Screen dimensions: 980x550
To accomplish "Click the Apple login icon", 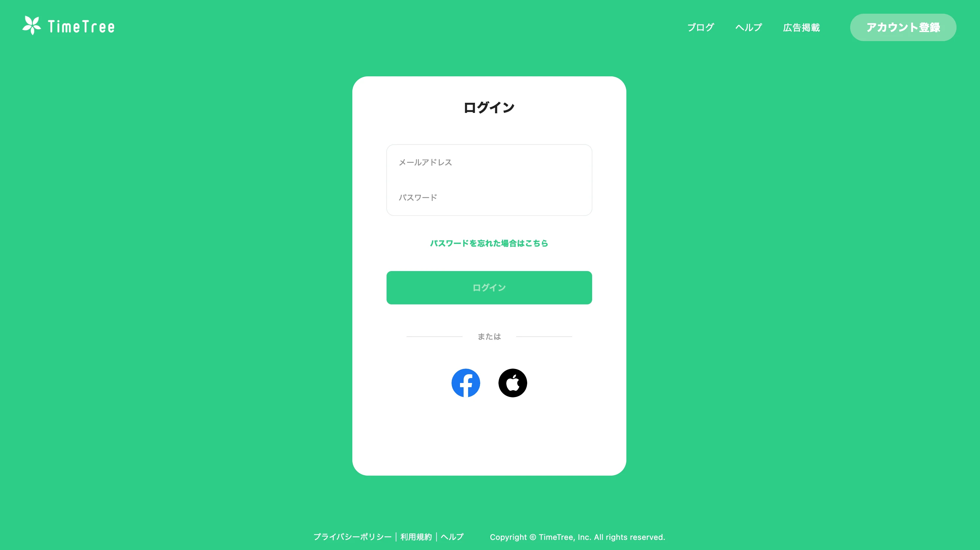I will pyautogui.click(x=513, y=382).
